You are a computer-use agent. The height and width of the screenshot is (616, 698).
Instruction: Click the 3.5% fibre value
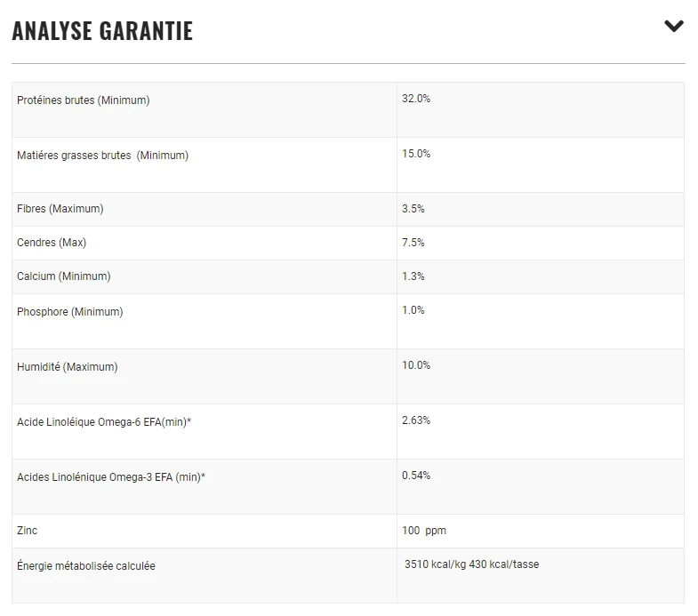tap(413, 209)
